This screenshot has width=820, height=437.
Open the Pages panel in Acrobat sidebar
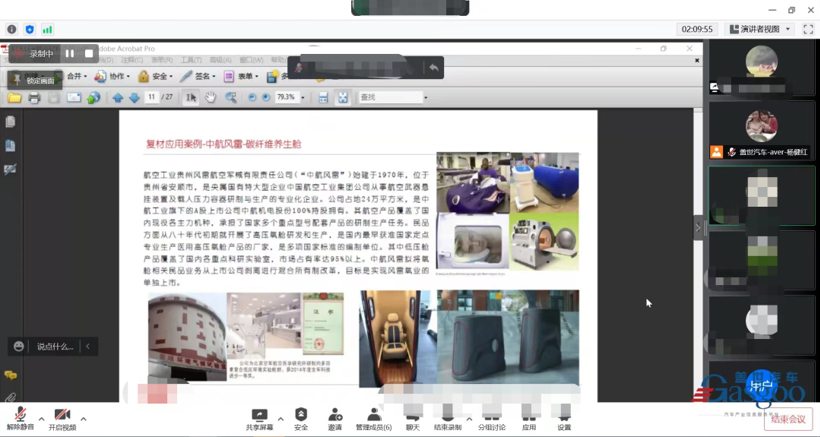[10, 122]
